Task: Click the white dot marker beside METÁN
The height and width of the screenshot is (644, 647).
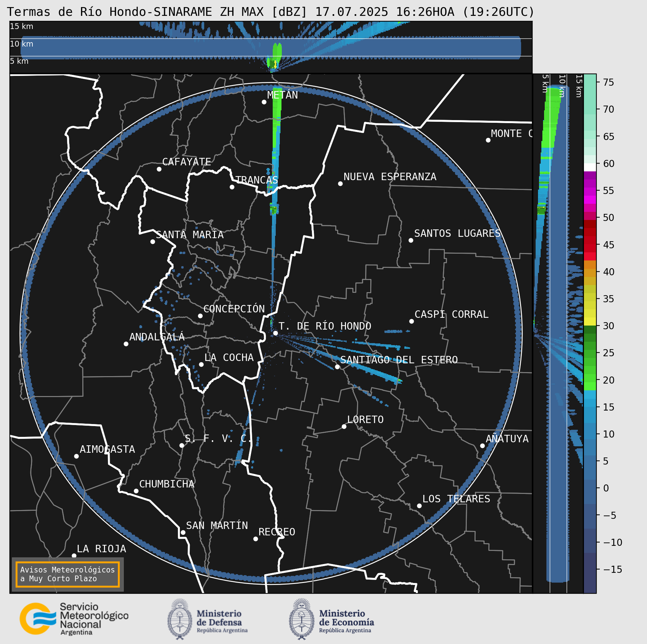Action: pyautogui.click(x=264, y=102)
